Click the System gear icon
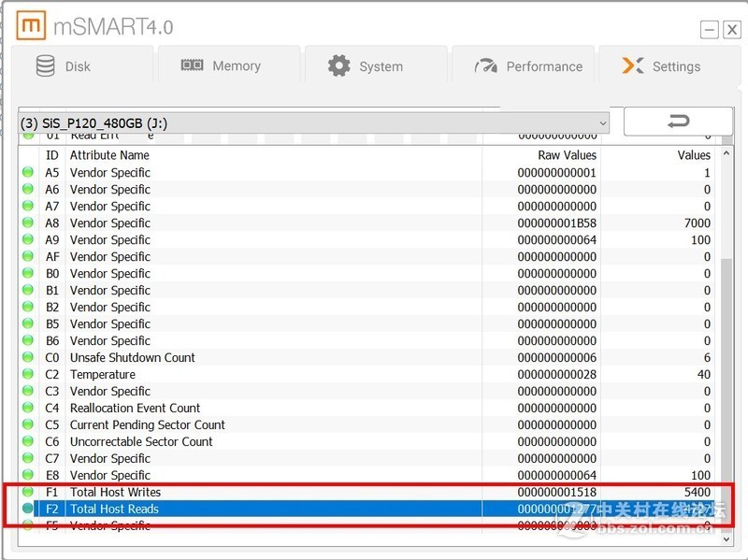This screenshot has width=748, height=560. click(x=338, y=66)
